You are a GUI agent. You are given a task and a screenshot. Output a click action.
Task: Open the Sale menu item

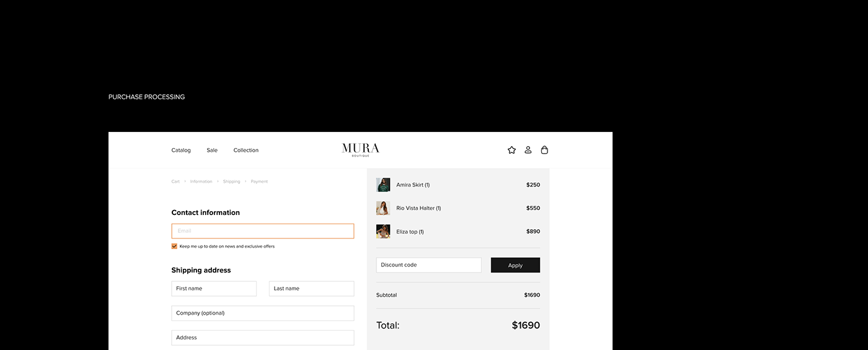[212, 151]
